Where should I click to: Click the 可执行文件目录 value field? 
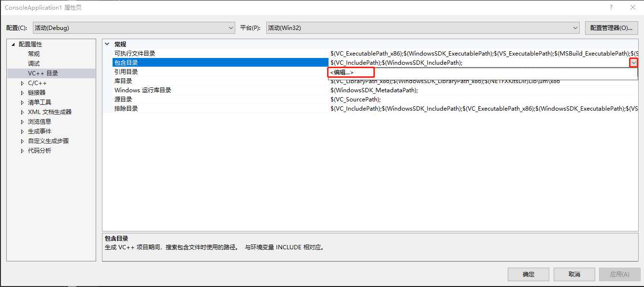pyautogui.click(x=483, y=54)
